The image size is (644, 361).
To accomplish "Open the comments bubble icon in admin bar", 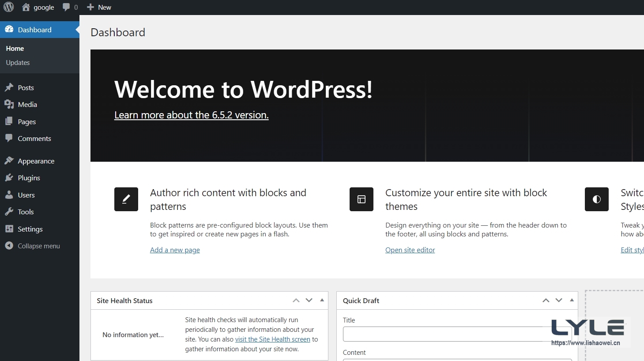I will point(66,7).
